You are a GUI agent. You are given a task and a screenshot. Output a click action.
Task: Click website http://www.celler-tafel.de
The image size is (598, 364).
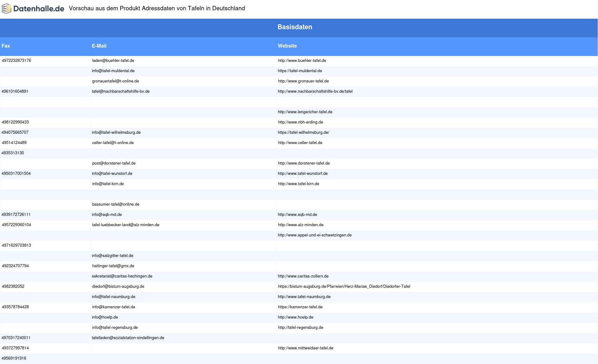300,143
